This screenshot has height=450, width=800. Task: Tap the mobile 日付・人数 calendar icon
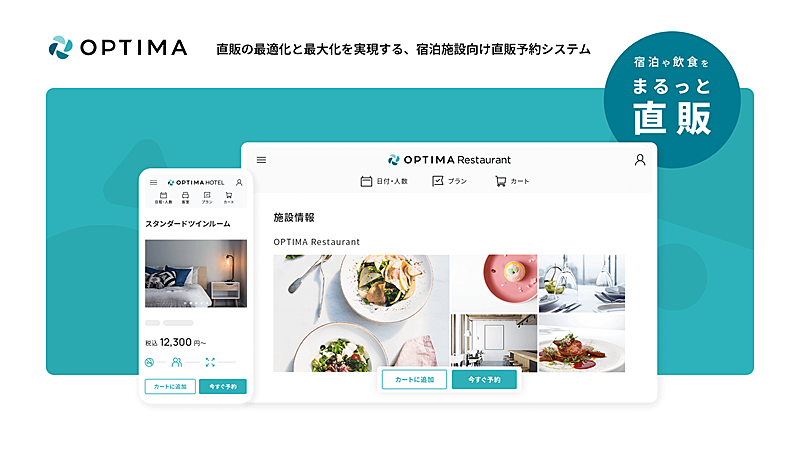click(163, 195)
